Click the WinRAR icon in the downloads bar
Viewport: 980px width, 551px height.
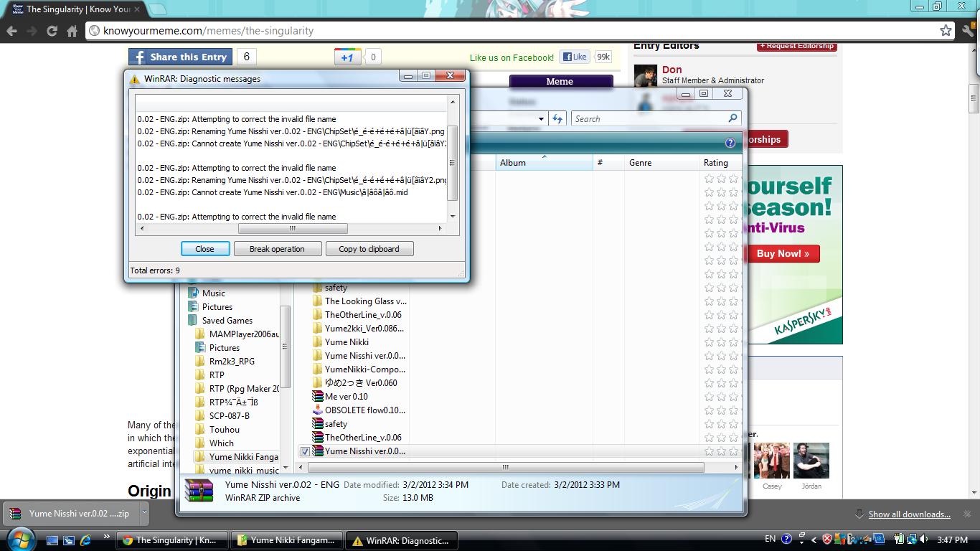[15, 514]
